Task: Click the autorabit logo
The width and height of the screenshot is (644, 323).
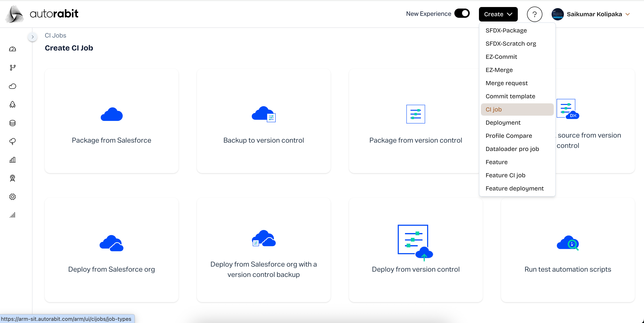Action: click(42, 14)
